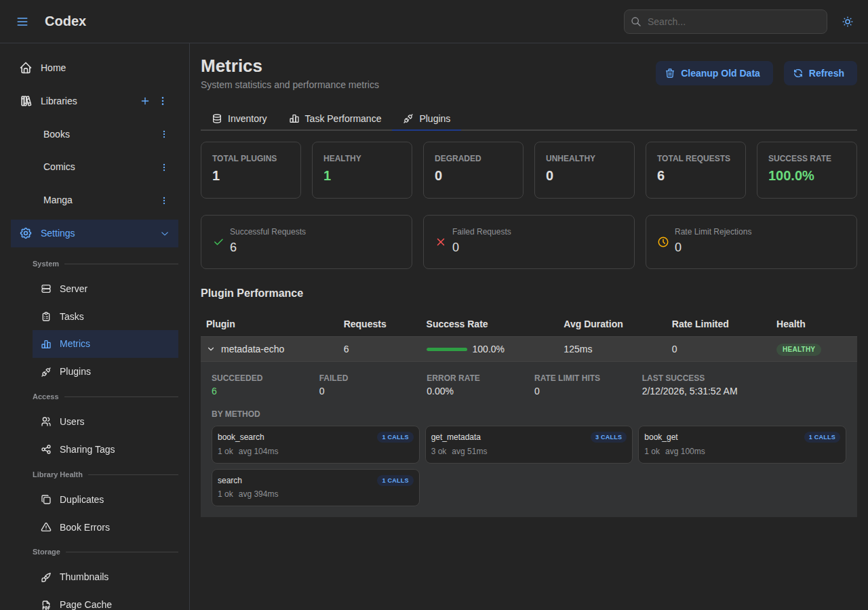The image size is (868, 610).
Task: Click the Thumbnails brush icon
Action: click(45, 577)
